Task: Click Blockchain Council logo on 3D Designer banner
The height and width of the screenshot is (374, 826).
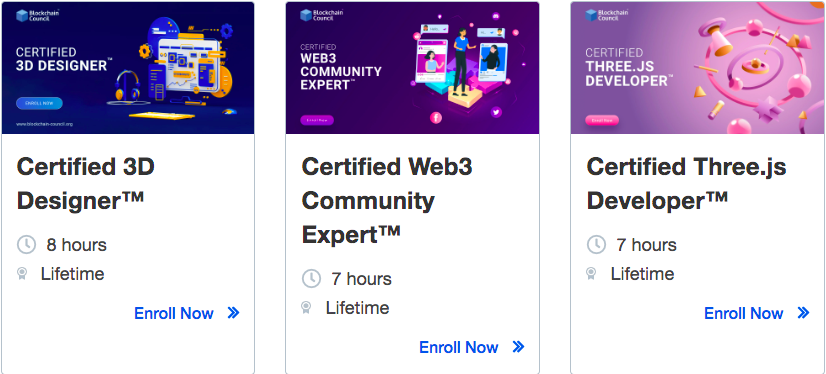Action: pos(37,15)
